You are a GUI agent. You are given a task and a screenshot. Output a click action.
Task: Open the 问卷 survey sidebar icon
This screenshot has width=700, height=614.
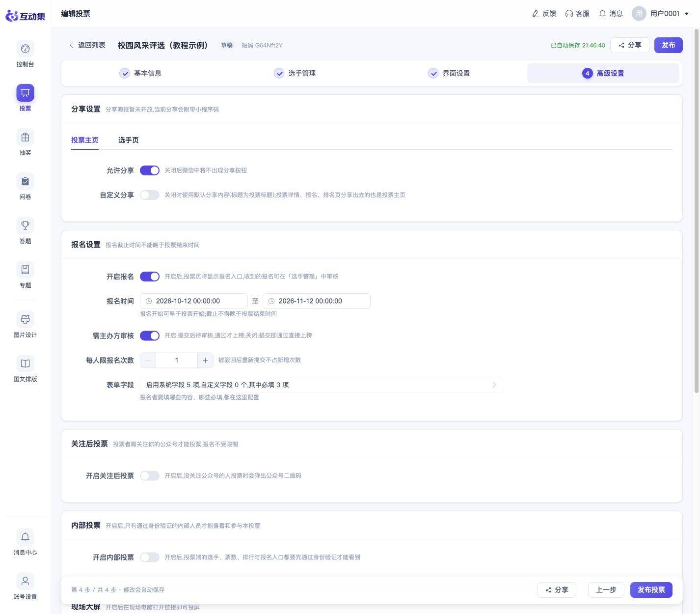pos(25,181)
